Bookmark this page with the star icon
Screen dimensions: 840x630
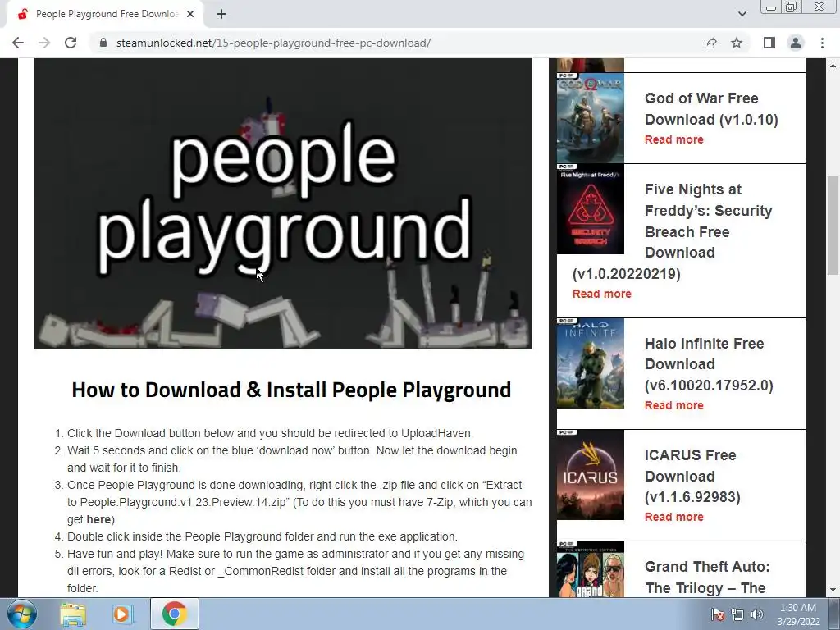coord(737,43)
